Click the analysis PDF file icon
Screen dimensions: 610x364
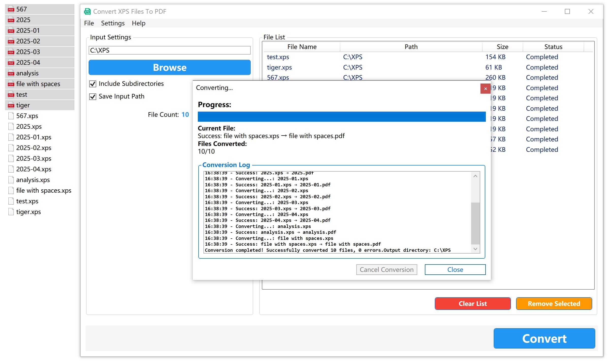click(11, 73)
